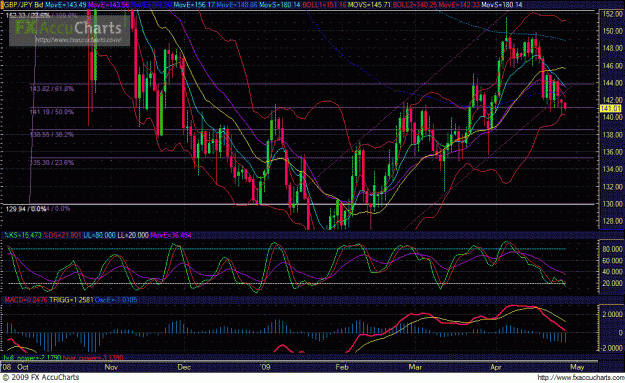
Task: Click the green 'bull_power=2.1790' label
Action: click(x=32, y=357)
